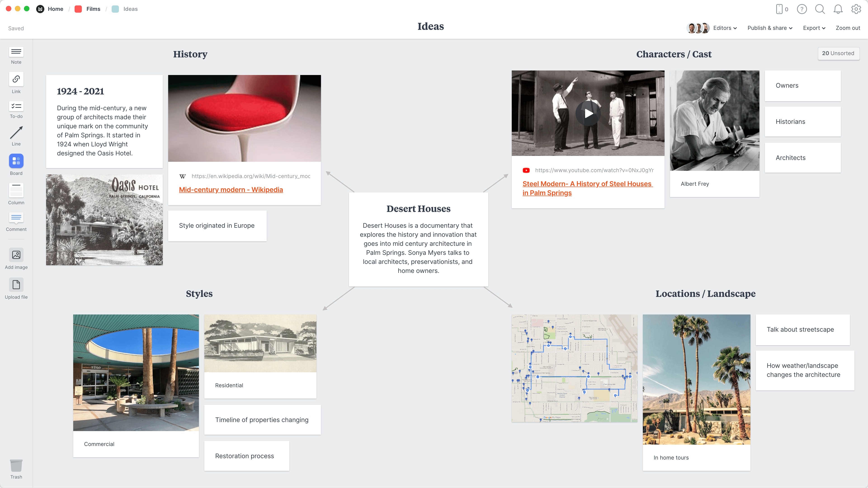The image size is (868, 488).
Task: Play the Steel Houses video
Action: [x=588, y=113]
